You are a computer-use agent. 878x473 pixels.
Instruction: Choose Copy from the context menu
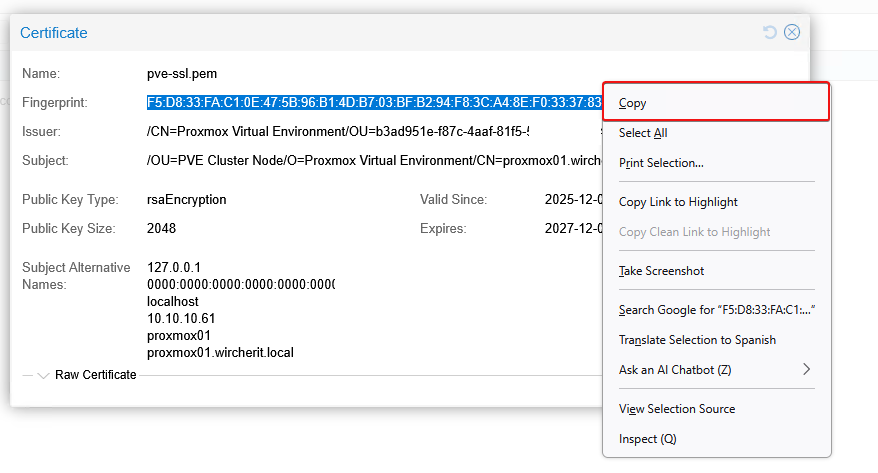632,103
